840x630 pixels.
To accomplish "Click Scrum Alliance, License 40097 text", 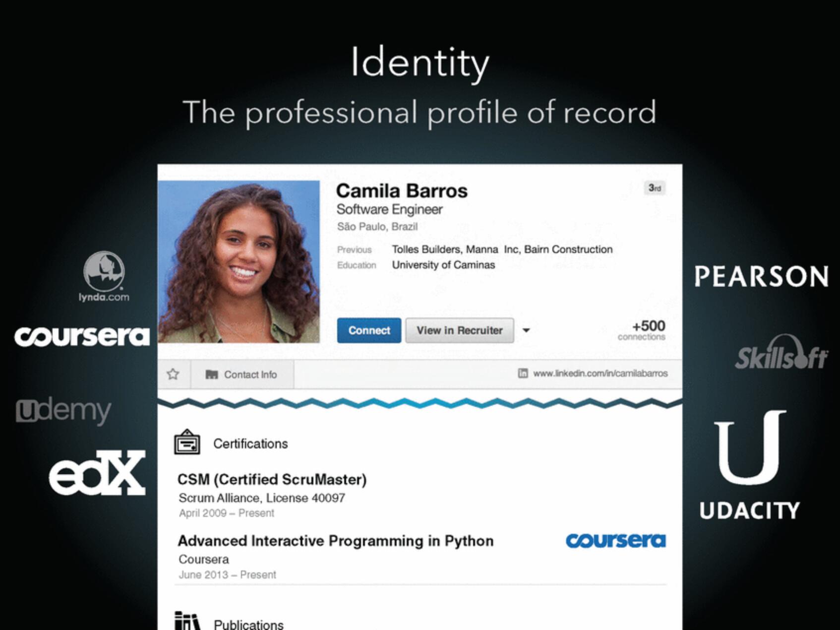I will coord(262,498).
